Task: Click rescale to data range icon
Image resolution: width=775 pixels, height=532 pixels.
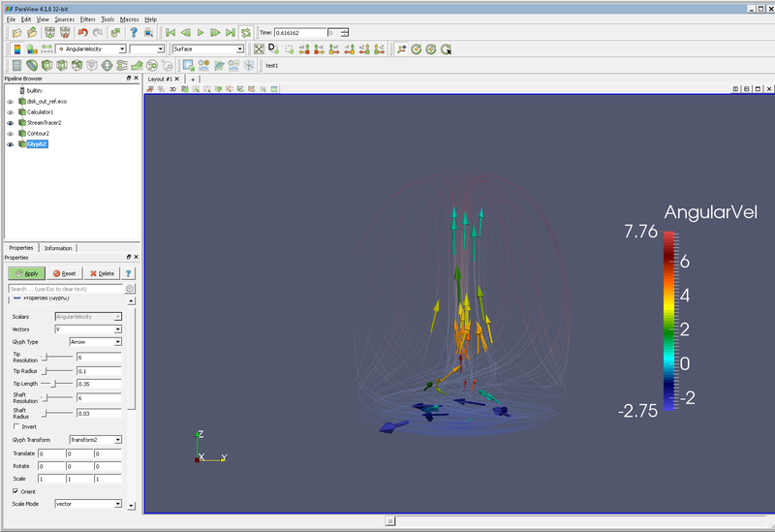Action: (46, 49)
